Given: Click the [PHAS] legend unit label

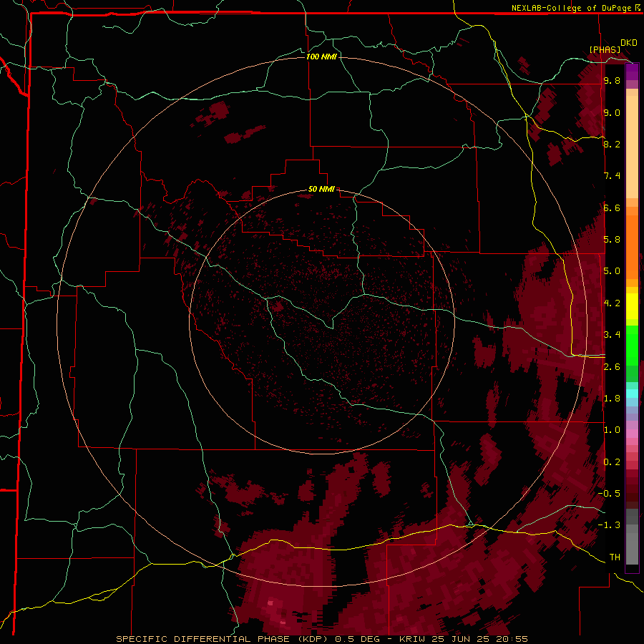Looking at the screenshot, I should tap(605, 49).
